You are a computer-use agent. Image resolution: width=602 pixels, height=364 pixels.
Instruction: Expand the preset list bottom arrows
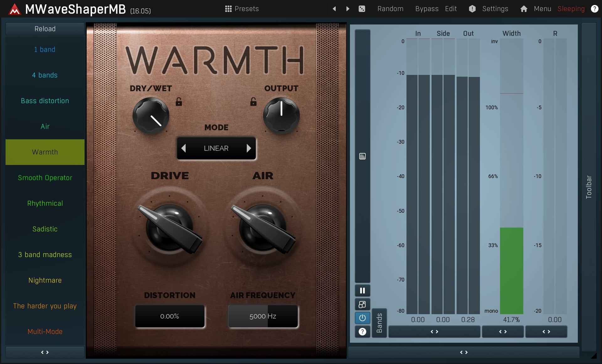pos(45,352)
